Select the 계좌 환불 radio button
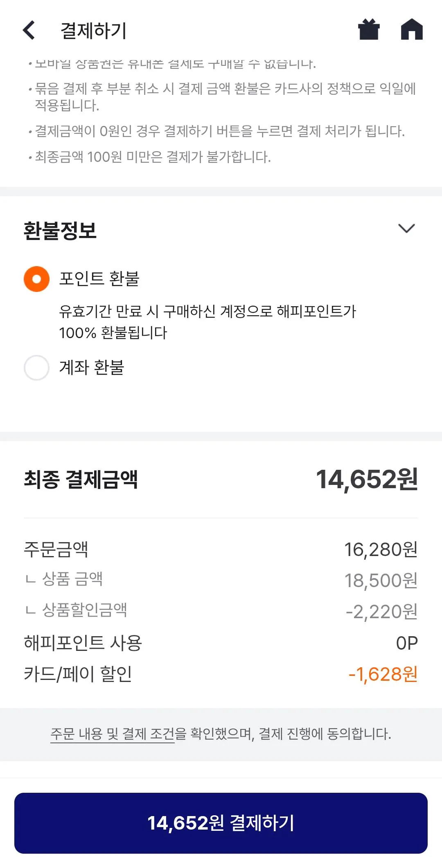This screenshot has height=868, width=442. coord(36,368)
